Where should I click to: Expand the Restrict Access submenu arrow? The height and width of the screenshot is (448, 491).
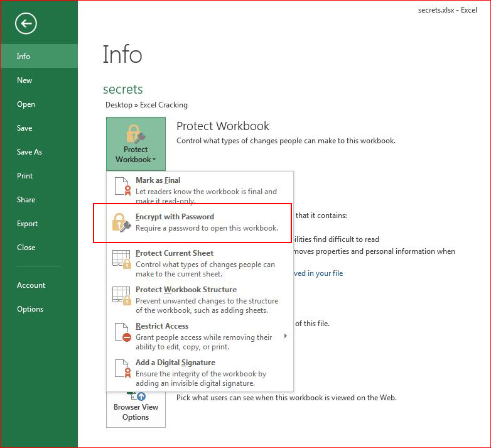[285, 336]
